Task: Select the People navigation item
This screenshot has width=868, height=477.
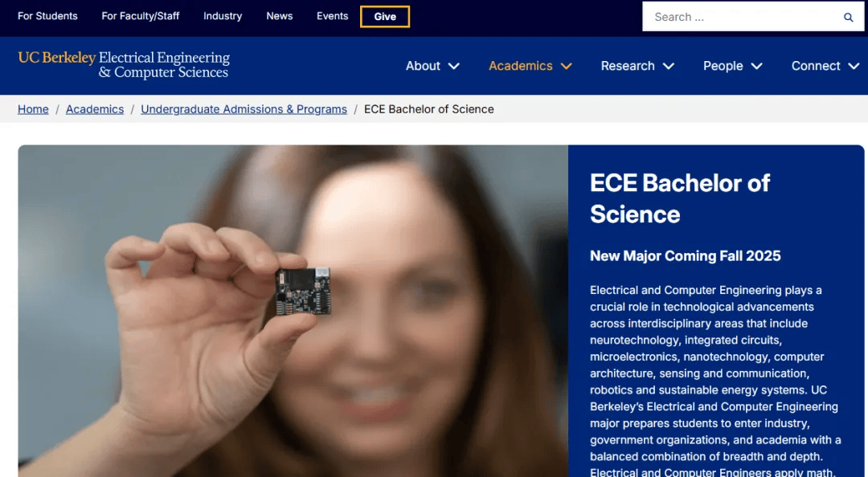Action: tap(723, 66)
